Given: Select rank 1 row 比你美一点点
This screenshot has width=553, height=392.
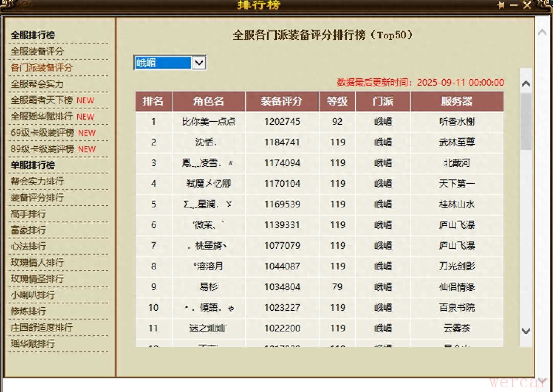Looking at the screenshot, I should [209, 122].
